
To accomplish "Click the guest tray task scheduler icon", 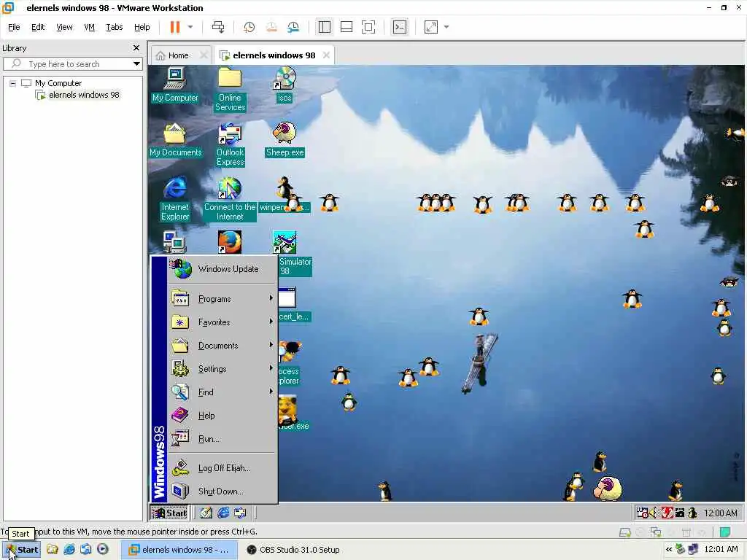I will pyautogui.click(x=642, y=513).
